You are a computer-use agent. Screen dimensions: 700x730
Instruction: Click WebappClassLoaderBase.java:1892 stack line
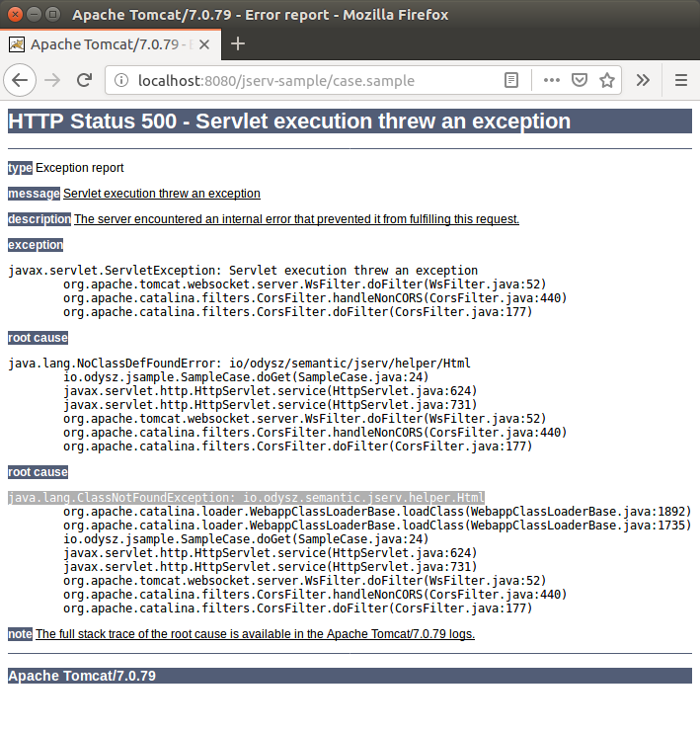(377, 512)
